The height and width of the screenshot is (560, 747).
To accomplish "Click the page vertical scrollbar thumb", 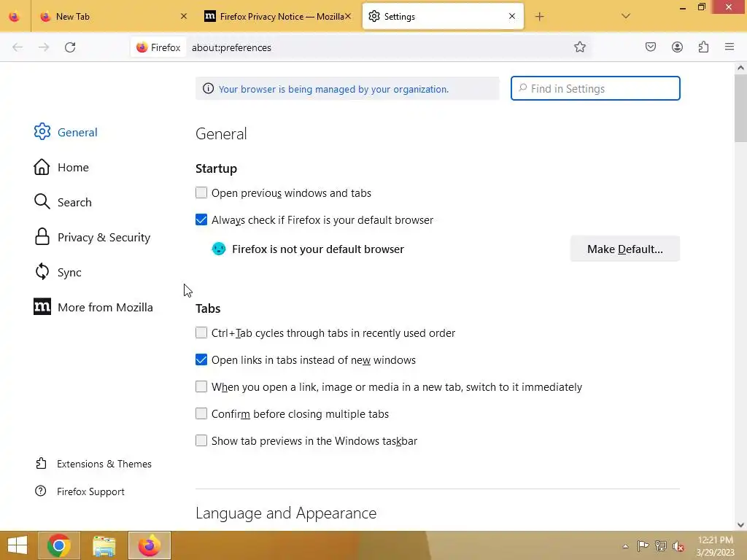I will tap(740, 109).
